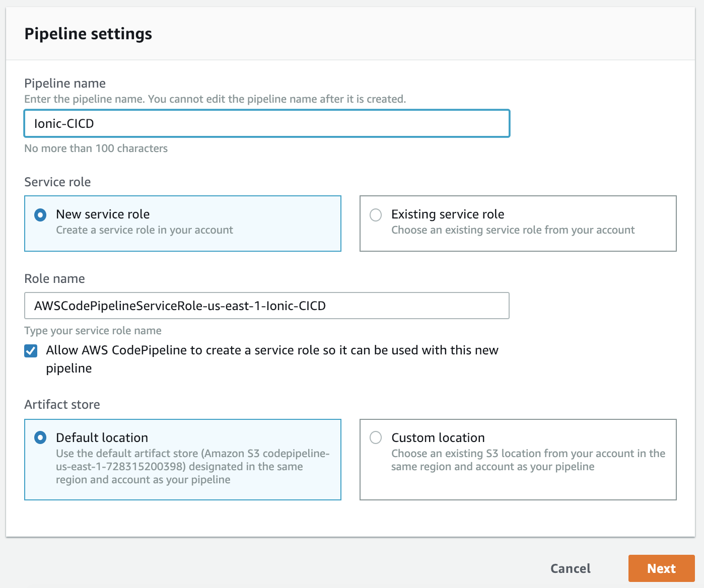
Task: Switch artifact store to Custom location
Action: coord(376,437)
